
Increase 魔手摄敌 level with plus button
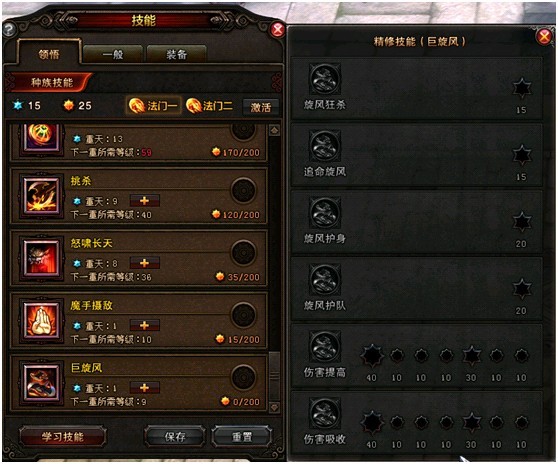point(144,325)
